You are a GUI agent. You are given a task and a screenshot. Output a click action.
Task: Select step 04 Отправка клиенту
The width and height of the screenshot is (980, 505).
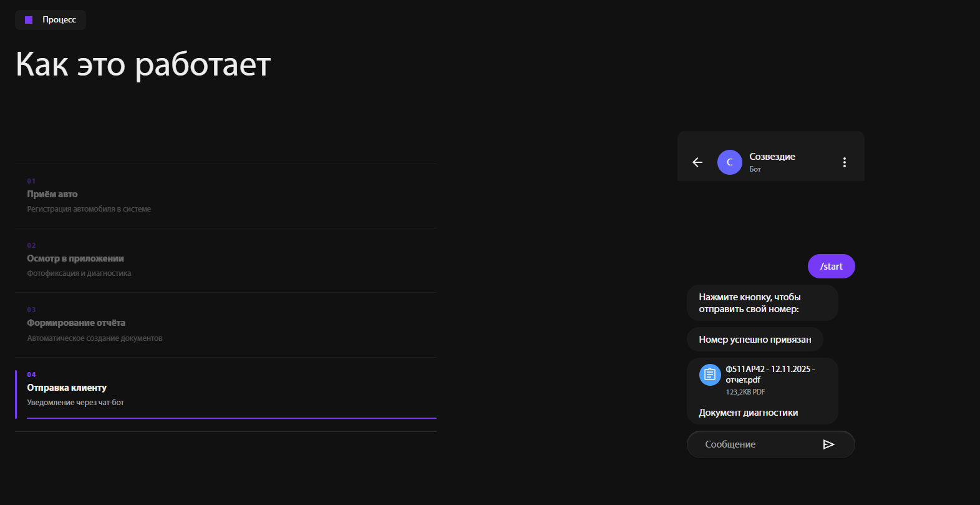coord(226,395)
